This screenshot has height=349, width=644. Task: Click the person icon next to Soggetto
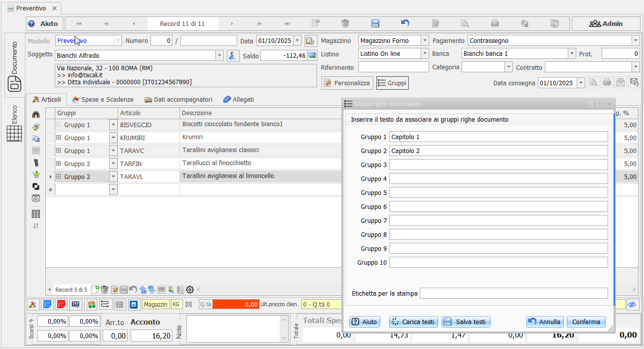point(233,56)
